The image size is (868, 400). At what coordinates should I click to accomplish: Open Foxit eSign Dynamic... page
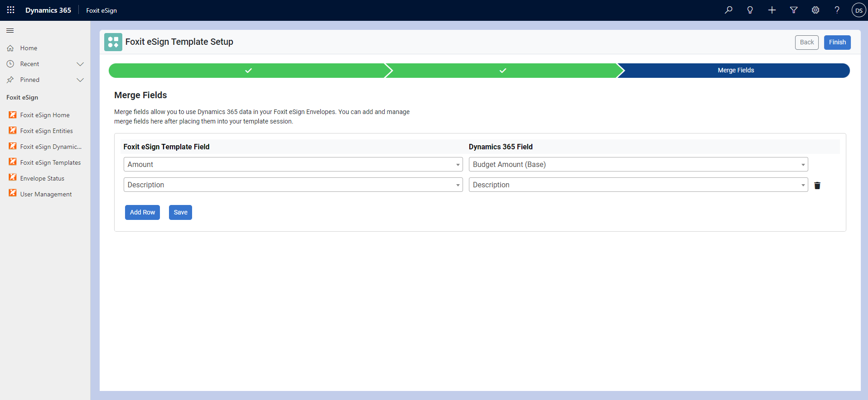[x=51, y=147]
